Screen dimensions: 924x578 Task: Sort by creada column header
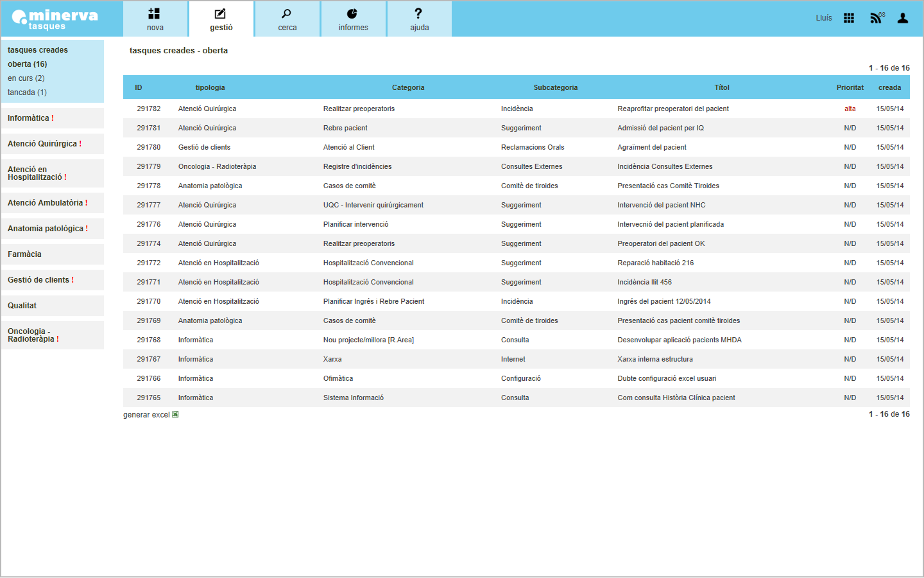click(890, 87)
